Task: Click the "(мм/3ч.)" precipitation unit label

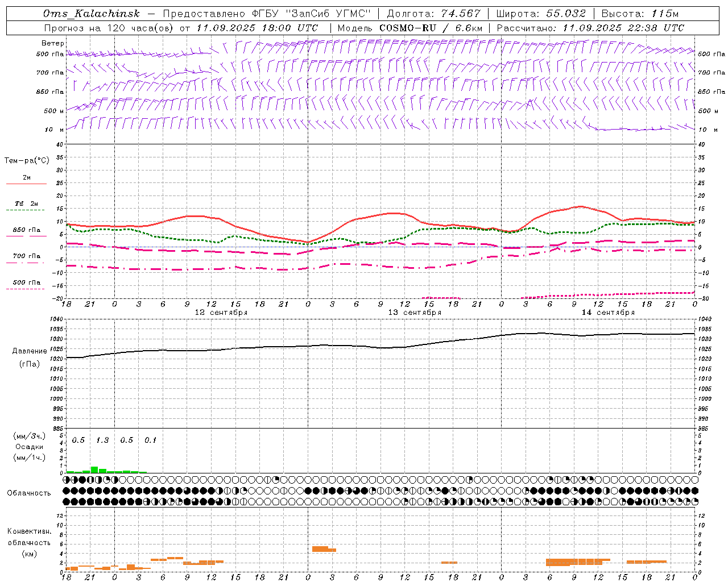Action: 29,436
